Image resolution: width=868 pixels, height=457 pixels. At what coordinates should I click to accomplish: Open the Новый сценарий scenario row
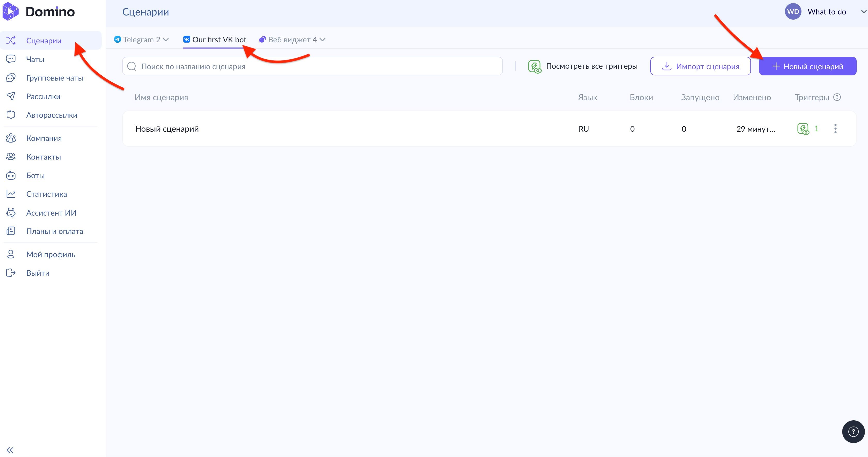coord(167,129)
